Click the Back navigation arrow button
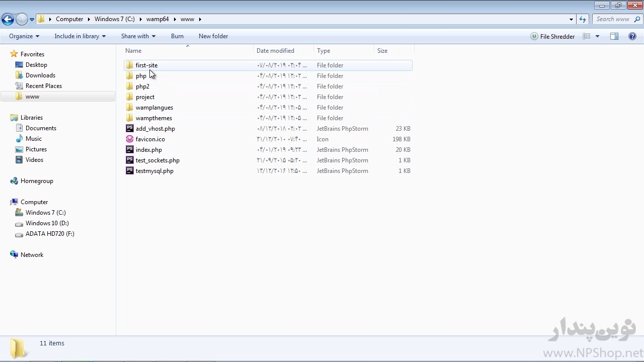The width and height of the screenshot is (644, 362). [x=8, y=20]
